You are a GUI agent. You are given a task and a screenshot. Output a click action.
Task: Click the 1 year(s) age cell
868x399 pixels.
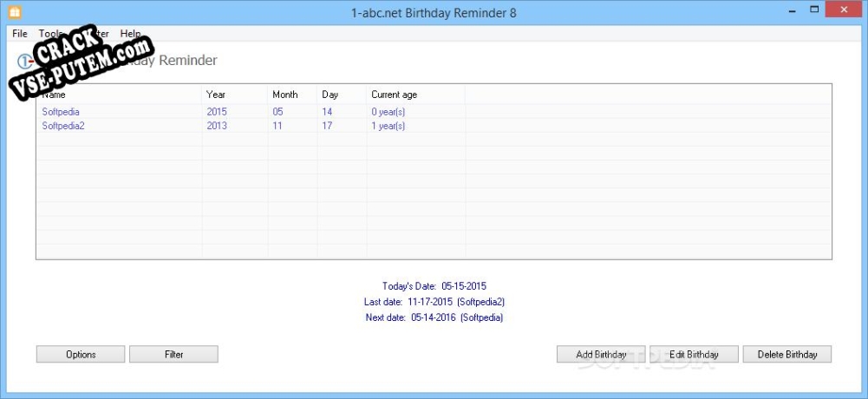tap(388, 126)
